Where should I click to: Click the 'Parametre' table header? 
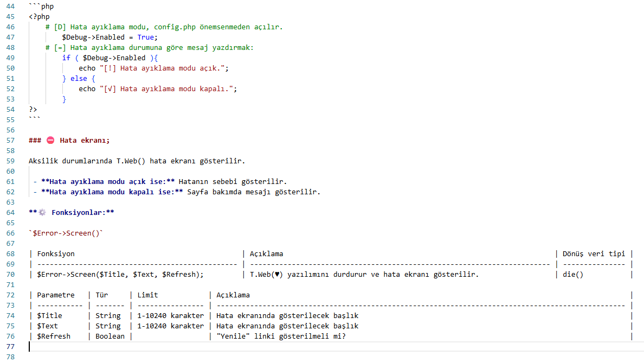coord(56,295)
